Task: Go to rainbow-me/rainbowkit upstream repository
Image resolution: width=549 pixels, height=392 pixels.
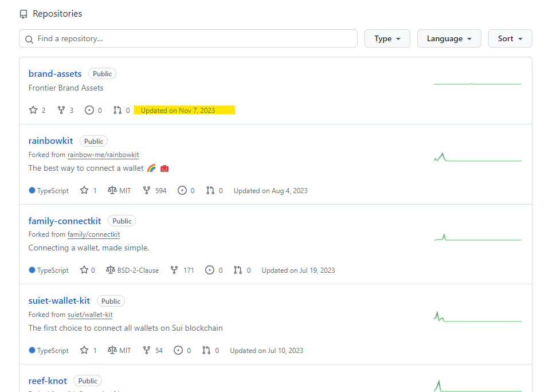Action: coord(103,155)
